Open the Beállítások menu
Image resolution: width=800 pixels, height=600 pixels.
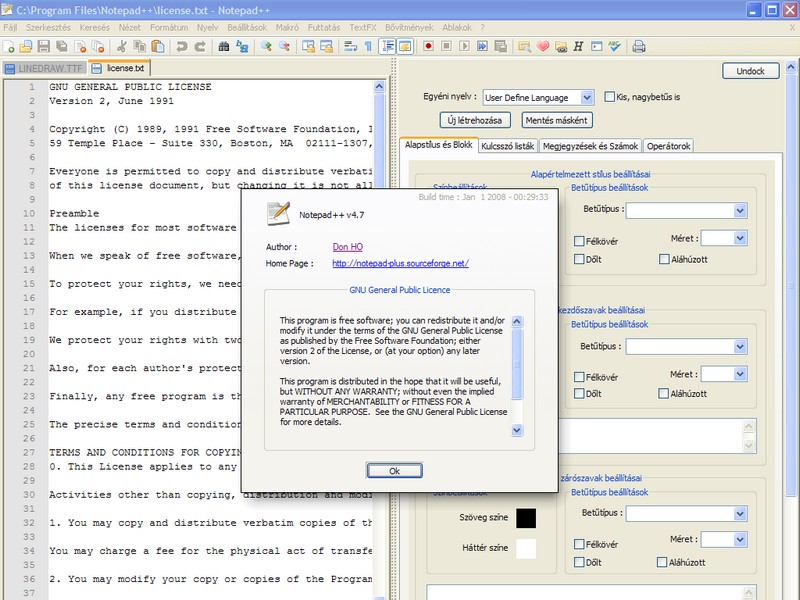[247, 28]
